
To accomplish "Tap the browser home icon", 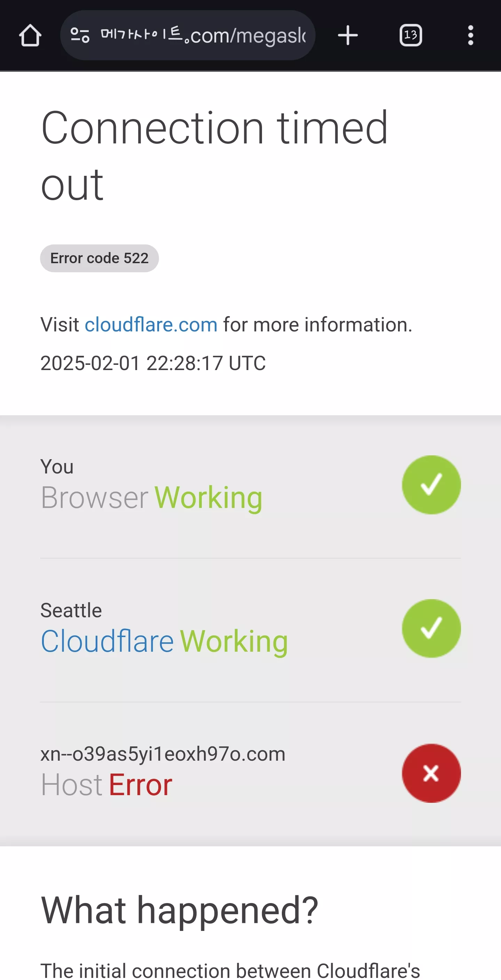I will (x=30, y=35).
